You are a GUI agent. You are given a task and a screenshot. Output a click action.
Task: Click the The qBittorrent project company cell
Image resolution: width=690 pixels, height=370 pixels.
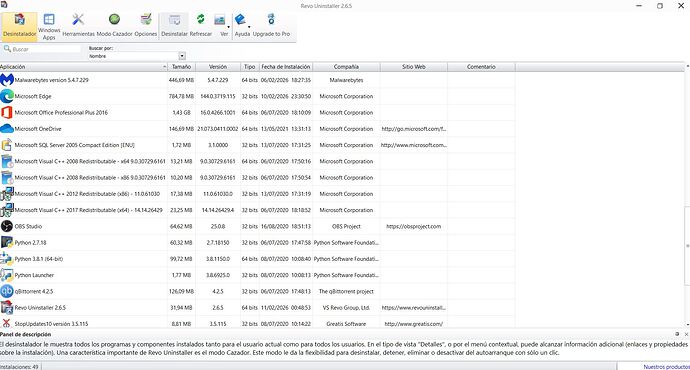[346, 291]
